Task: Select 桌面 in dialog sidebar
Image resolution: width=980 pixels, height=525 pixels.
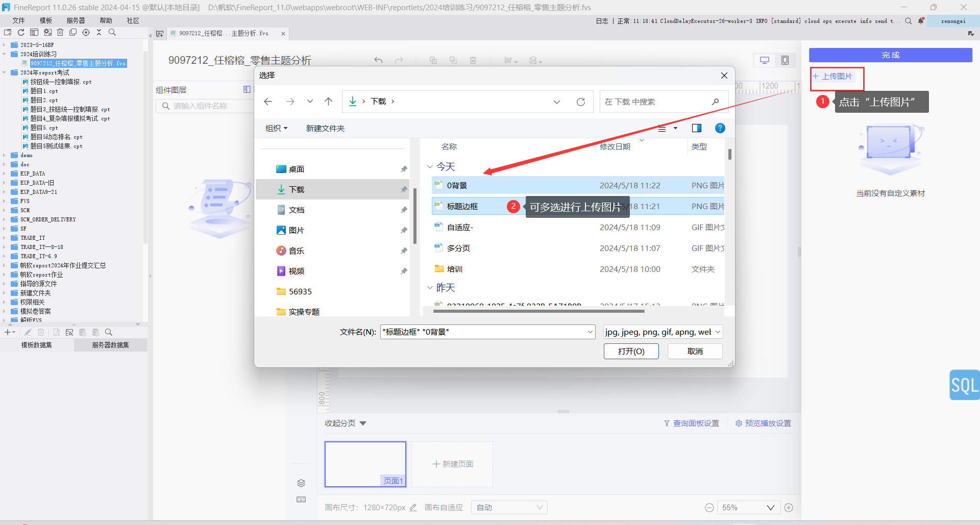Action: 297,169
